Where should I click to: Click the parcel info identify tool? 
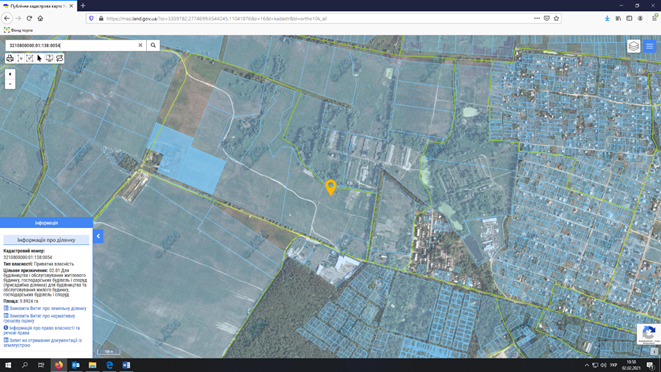click(49, 58)
